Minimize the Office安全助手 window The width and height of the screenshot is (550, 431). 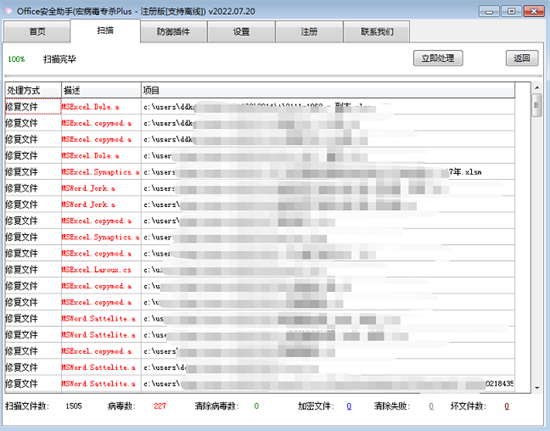point(489,11)
